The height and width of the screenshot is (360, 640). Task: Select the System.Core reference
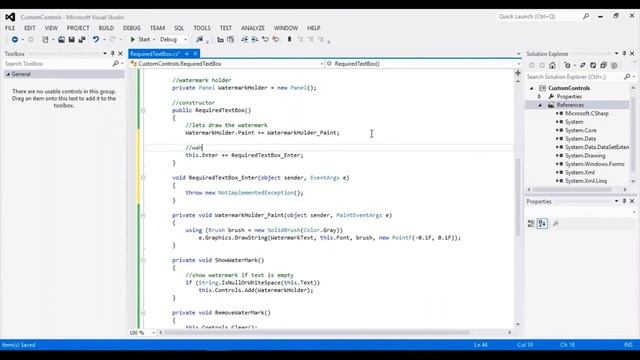point(580,130)
